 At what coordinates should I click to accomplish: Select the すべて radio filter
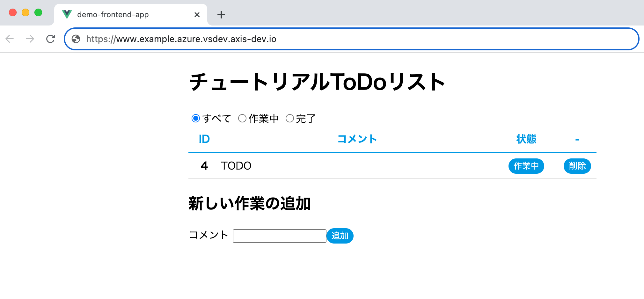196,119
